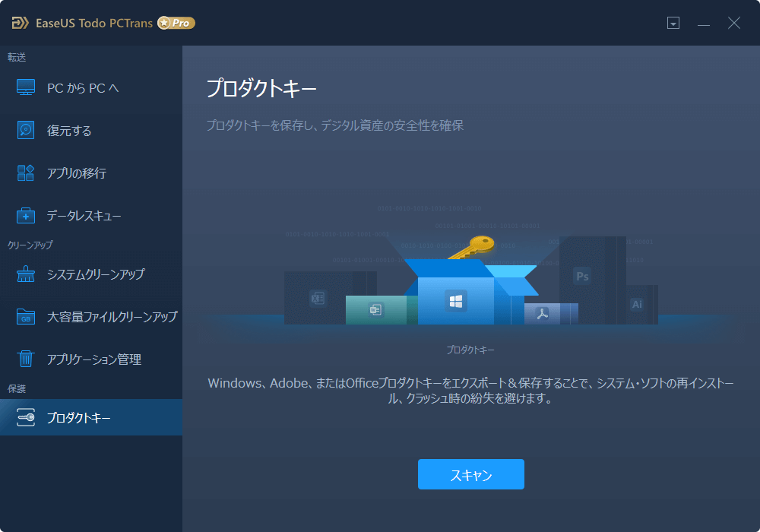Close the PCTrans window
This screenshot has height=532, width=760.
pyautogui.click(x=734, y=23)
